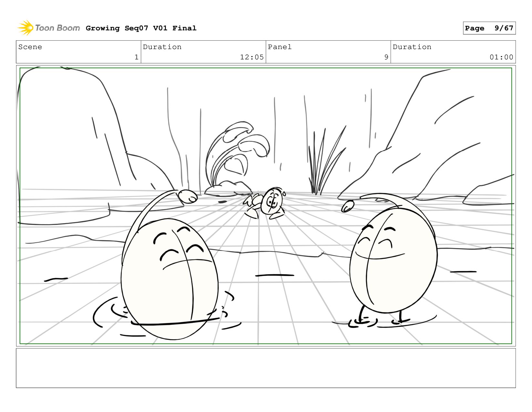Click the 'Panel' header label
Viewport: 532px width, 412px height.
pos(280,47)
